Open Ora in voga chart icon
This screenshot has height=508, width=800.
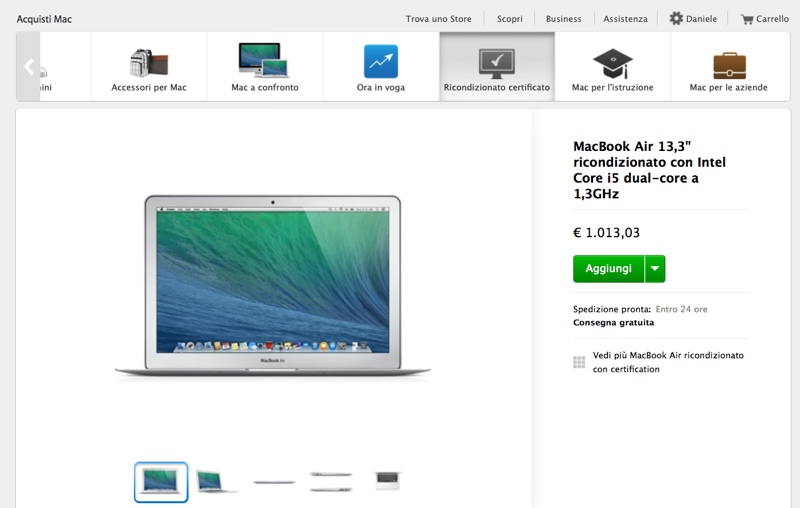(381, 62)
